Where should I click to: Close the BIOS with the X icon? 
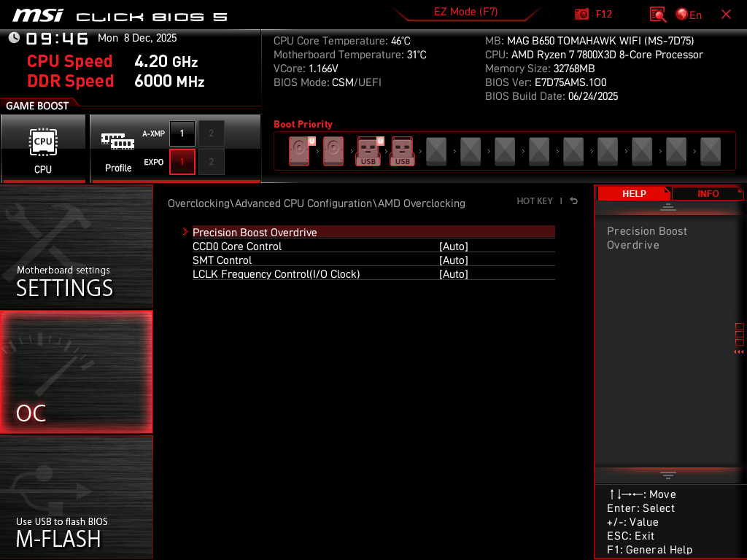coord(726,15)
